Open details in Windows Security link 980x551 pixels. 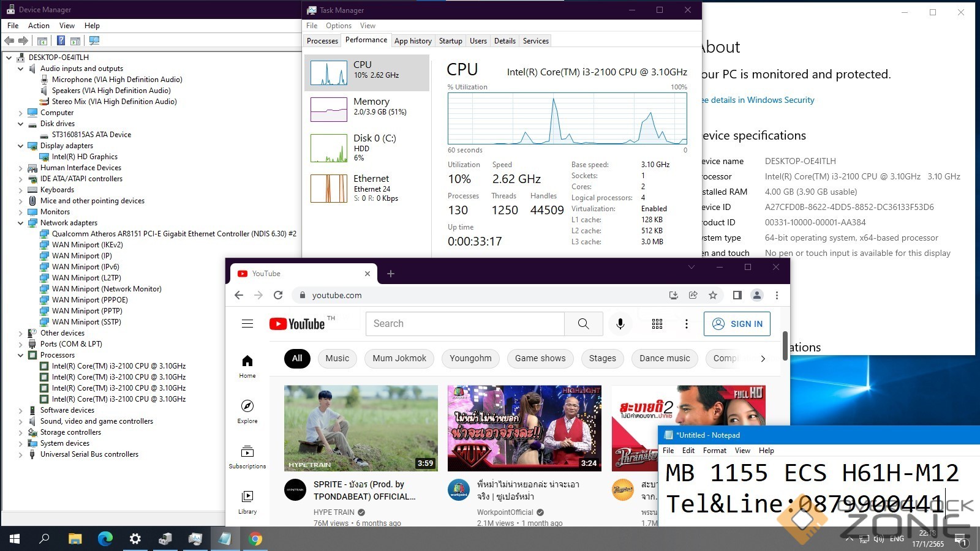759,100
